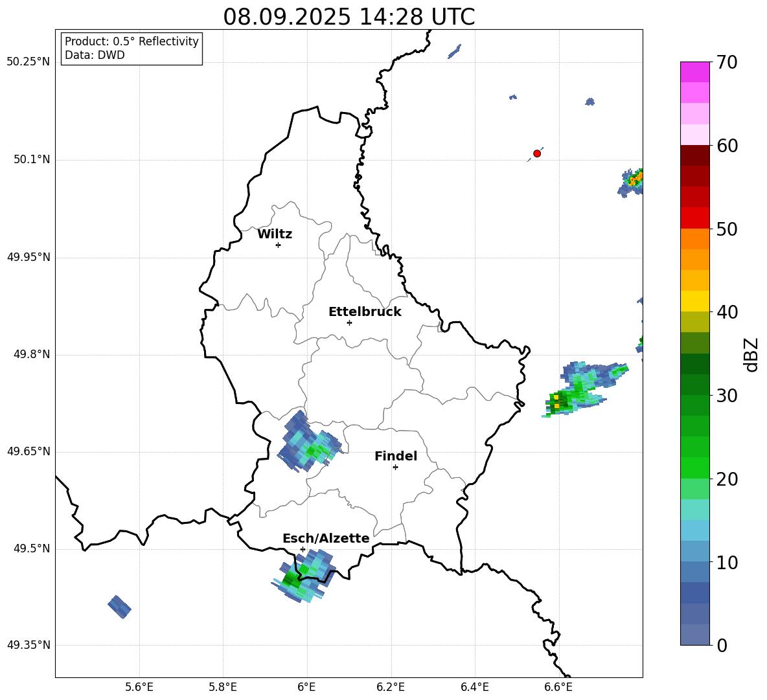The width and height of the screenshot is (767, 700).
Task: Click the red circle marker on the map
Action: 536,153
